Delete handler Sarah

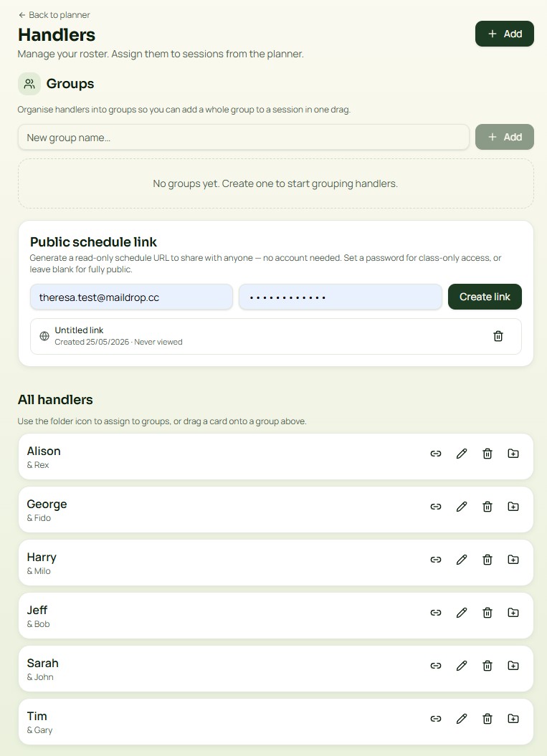point(487,666)
